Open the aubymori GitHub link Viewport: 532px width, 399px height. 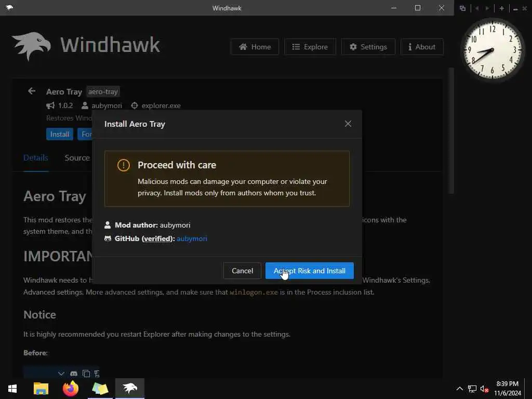pyautogui.click(x=192, y=238)
